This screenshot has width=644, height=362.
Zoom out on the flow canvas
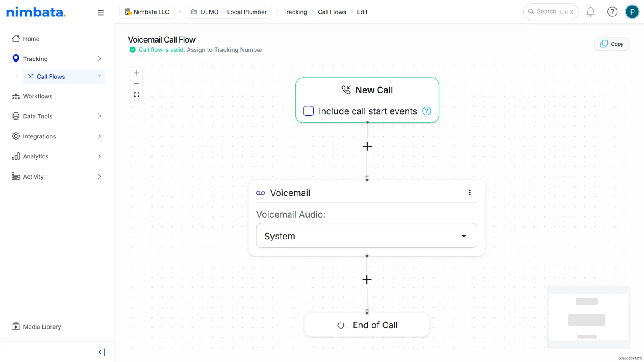(137, 84)
